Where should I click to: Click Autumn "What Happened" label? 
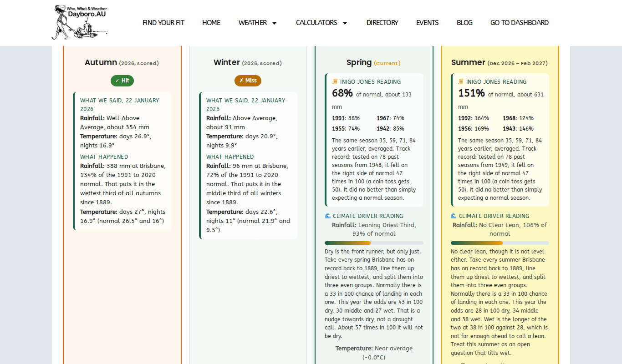pos(104,157)
